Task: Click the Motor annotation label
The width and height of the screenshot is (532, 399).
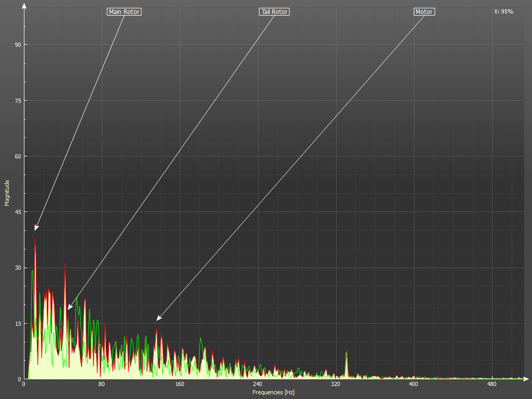Action: (x=424, y=11)
